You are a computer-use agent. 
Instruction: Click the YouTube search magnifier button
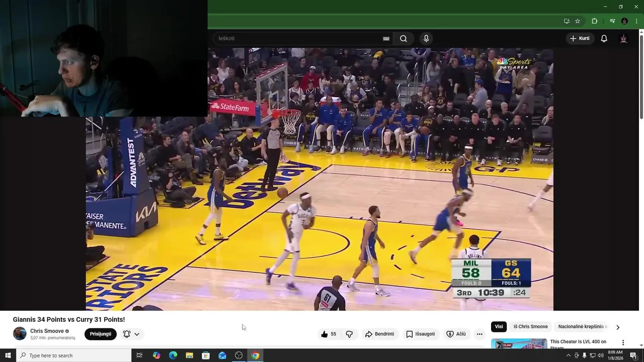click(x=404, y=39)
